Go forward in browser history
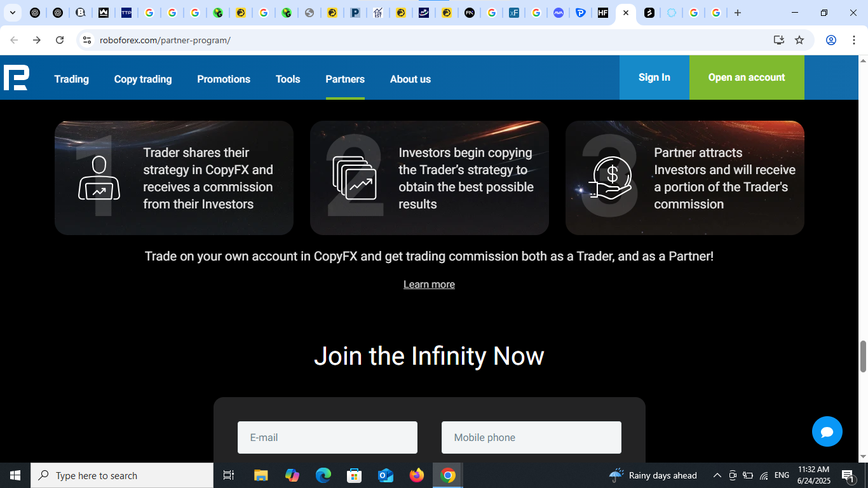 tap(37, 40)
